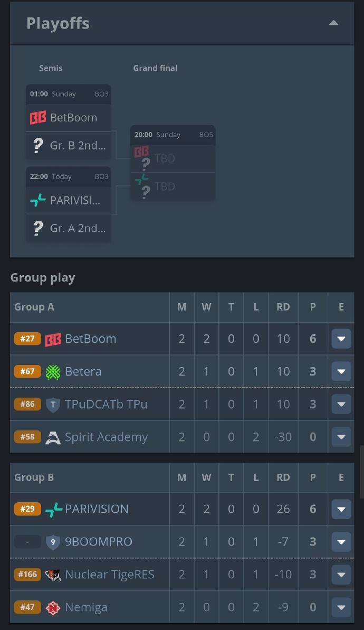Click the #27 ranking badge
This screenshot has height=630, width=364.
click(27, 339)
